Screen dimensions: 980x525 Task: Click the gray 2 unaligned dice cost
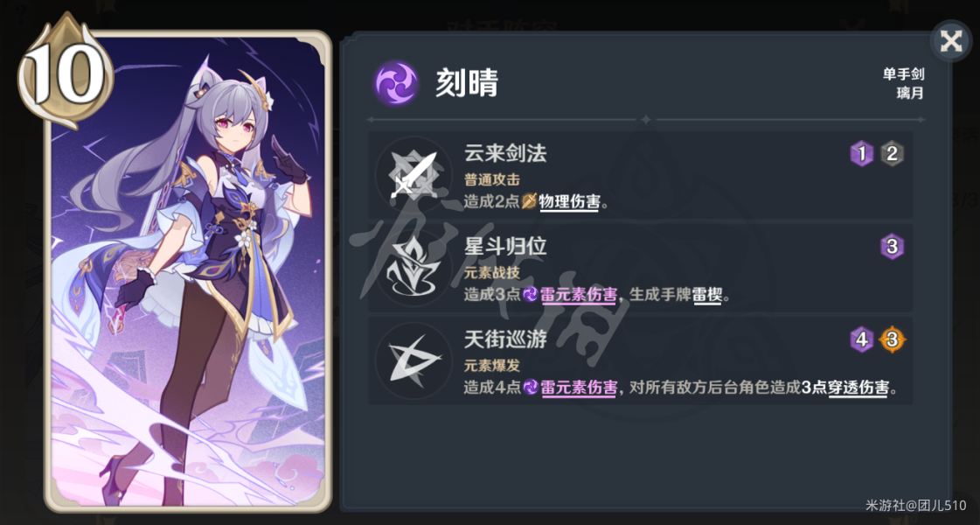click(x=892, y=153)
